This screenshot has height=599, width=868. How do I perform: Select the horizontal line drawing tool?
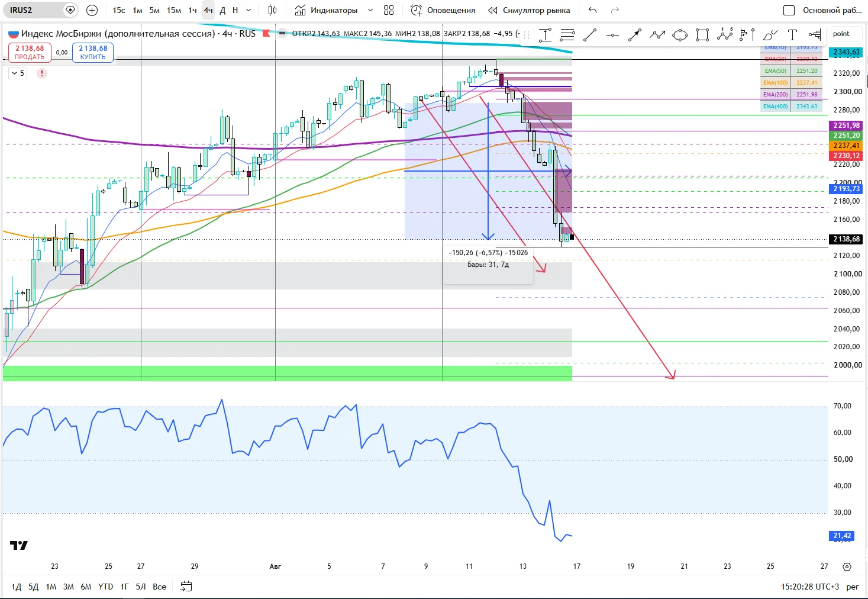pos(612,35)
